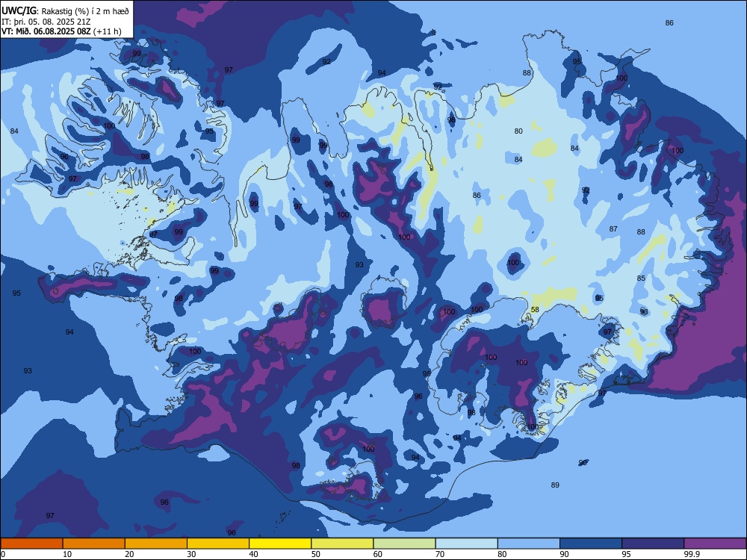Click the legend scale label '70'

pyautogui.click(x=440, y=554)
